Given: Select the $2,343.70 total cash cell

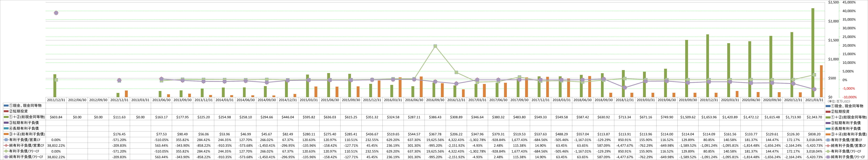Looking at the screenshot, I should click(814, 117).
